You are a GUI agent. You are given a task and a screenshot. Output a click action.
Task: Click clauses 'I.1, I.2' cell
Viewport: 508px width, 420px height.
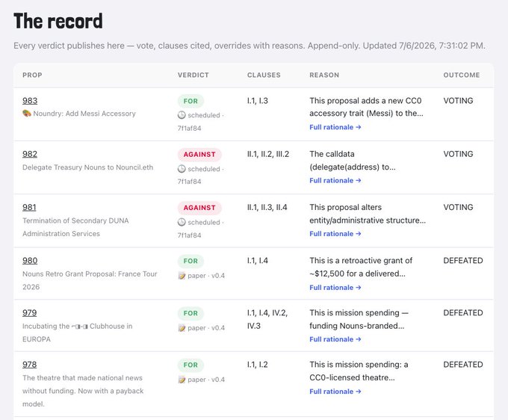(x=258, y=365)
